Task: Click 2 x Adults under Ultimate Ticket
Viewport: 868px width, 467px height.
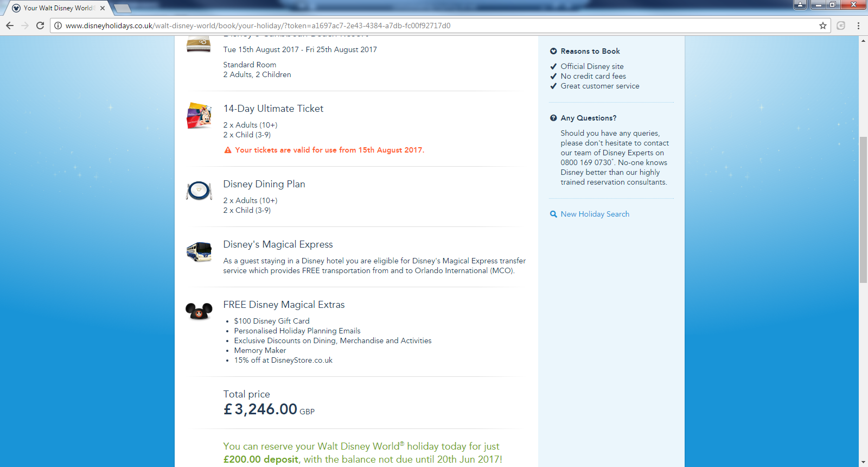Action: point(251,125)
